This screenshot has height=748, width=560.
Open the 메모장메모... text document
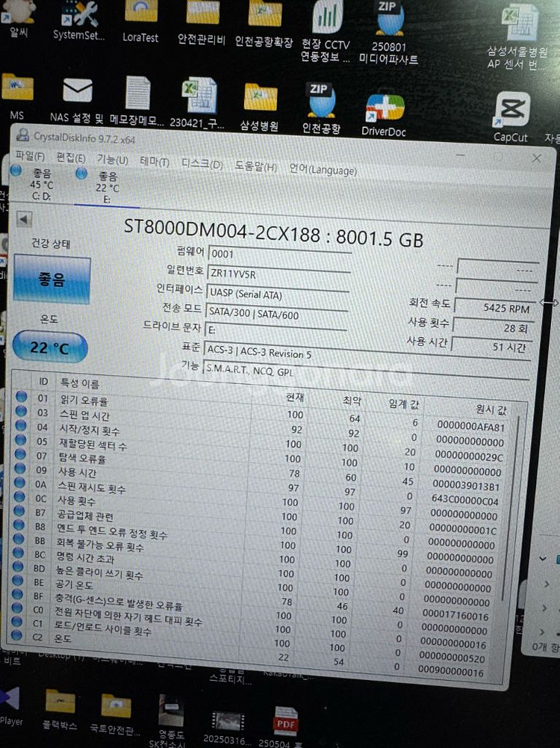coord(137,101)
